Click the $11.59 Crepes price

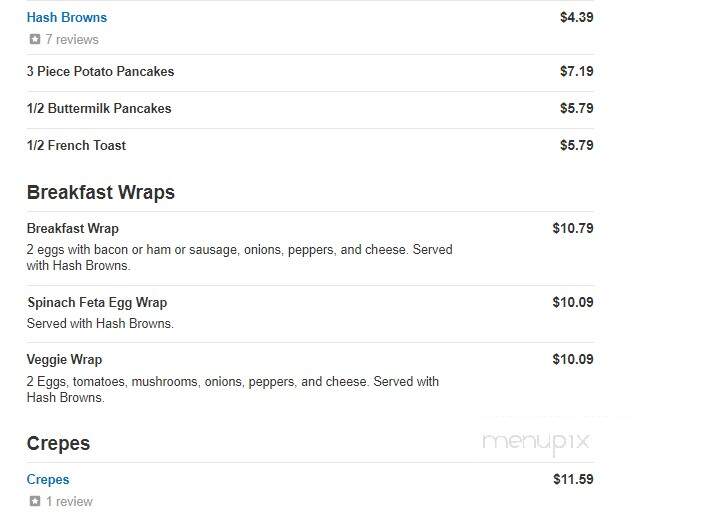573,479
